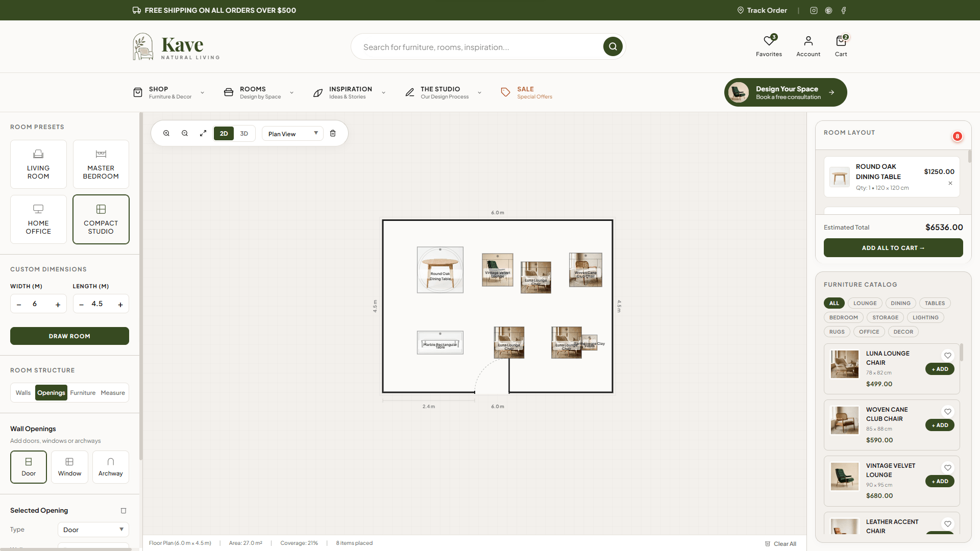This screenshot has width=980, height=551.
Task: Delete using the toolbar trash icon
Action: coord(333,133)
